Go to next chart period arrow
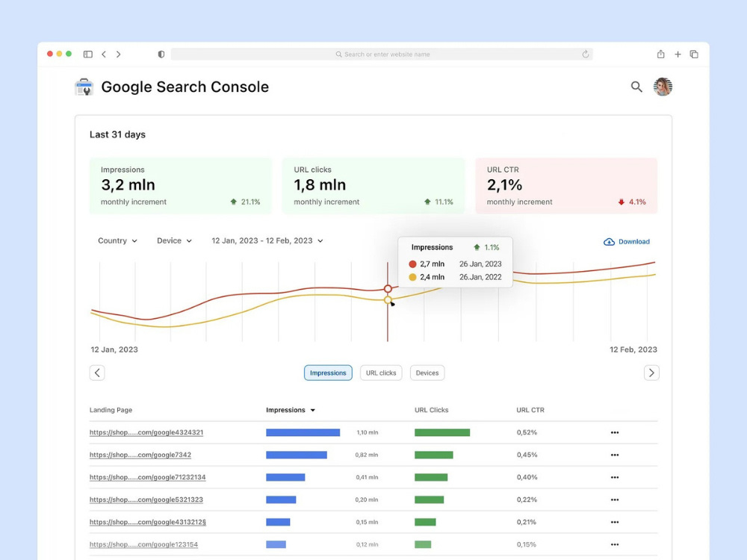 coord(651,373)
